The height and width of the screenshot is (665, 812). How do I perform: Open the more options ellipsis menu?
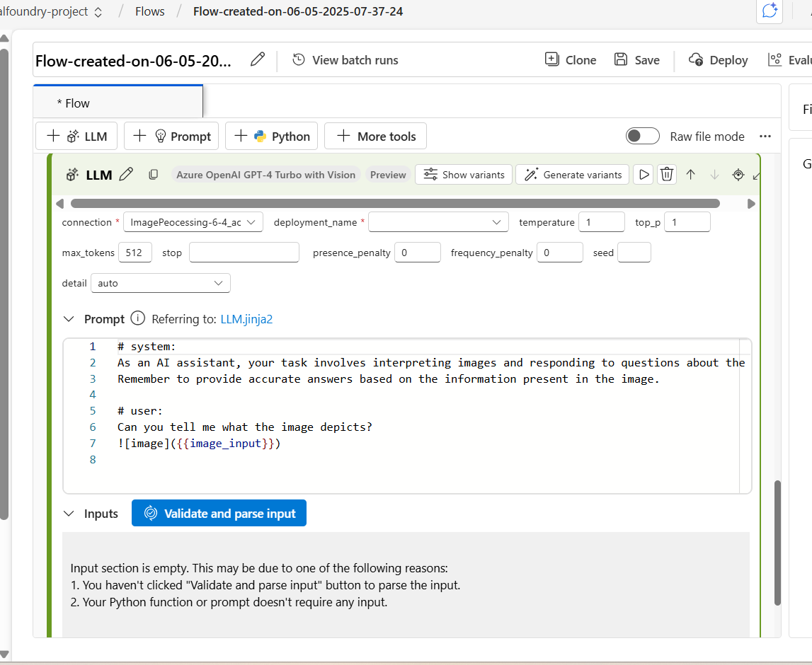pos(765,136)
